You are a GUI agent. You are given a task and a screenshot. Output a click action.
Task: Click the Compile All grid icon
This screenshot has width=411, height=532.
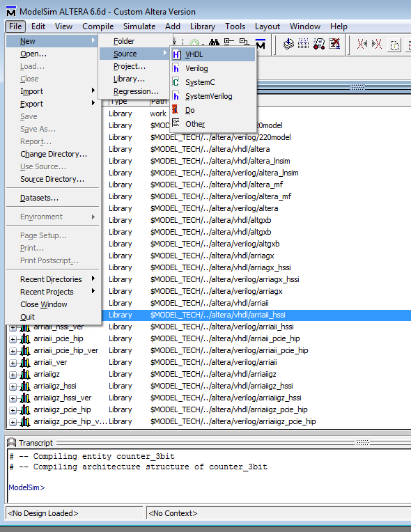click(x=304, y=43)
